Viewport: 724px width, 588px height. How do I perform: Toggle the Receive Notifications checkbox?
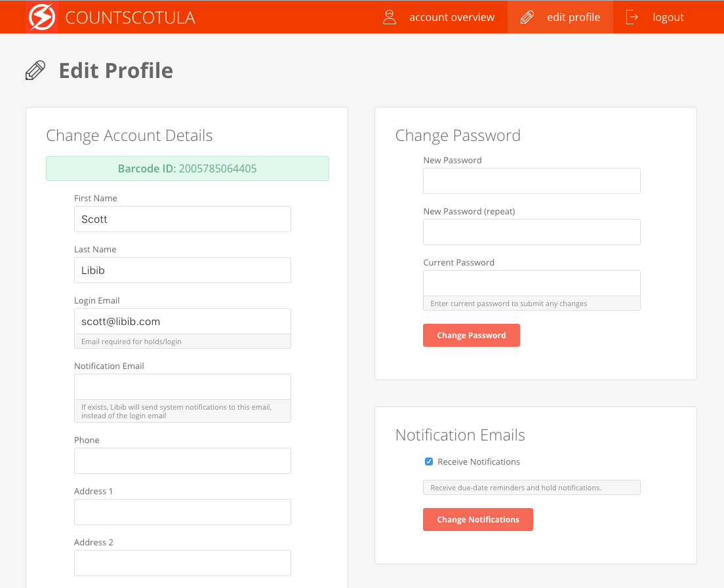[429, 461]
